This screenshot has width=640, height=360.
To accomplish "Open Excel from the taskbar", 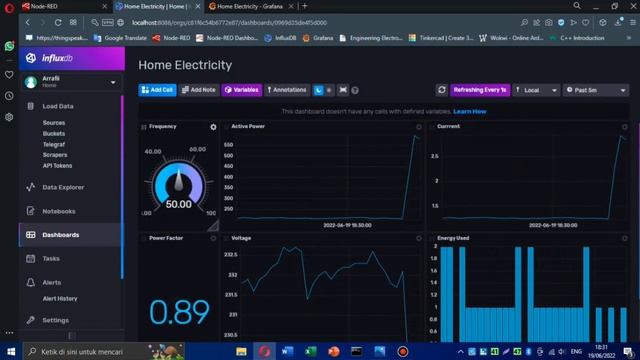I will pos(311,351).
